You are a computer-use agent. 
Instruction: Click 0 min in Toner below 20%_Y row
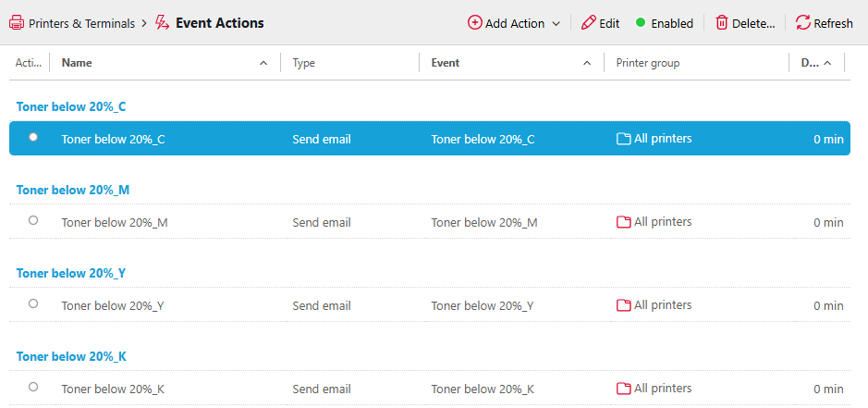pyautogui.click(x=828, y=305)
